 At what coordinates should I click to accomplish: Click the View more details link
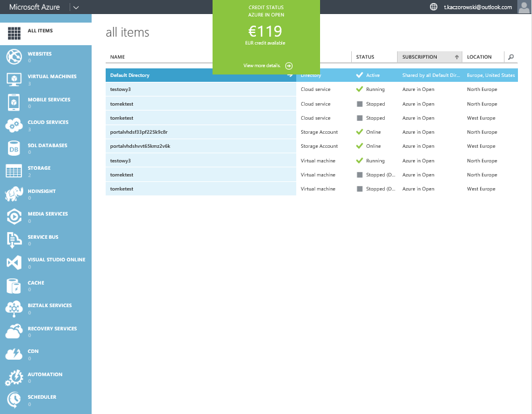[262, 65]
